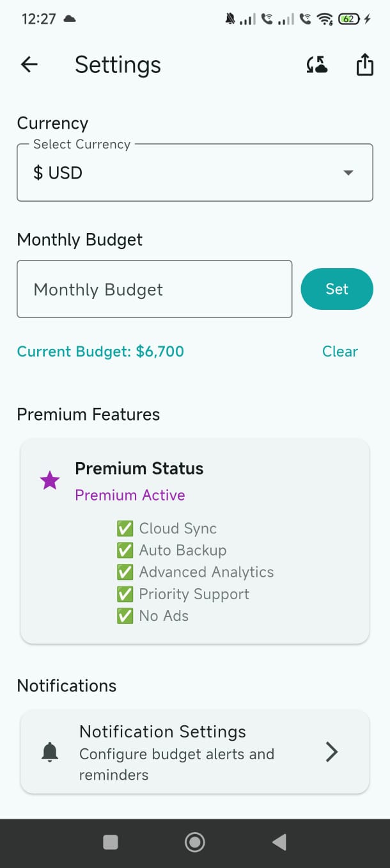Open the Premium Status card

194,541
